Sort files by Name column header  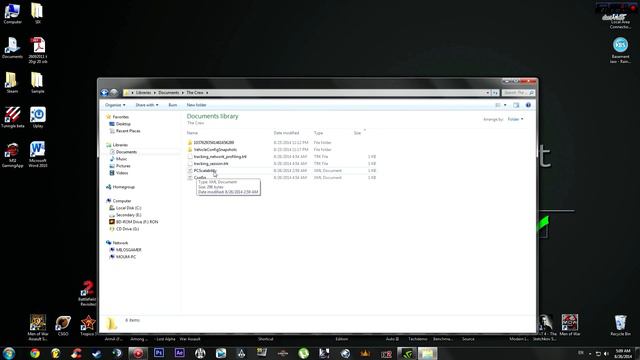click(192, 133)
